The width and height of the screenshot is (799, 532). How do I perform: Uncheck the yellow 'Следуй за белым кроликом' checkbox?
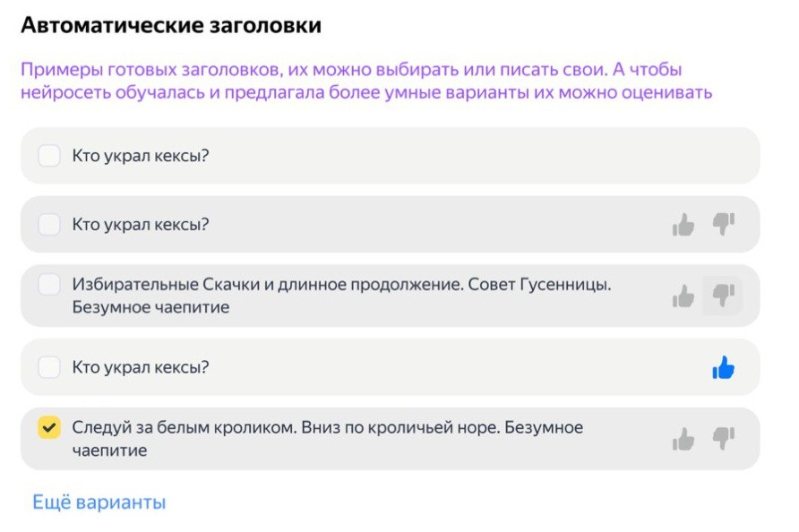[49, 427]
